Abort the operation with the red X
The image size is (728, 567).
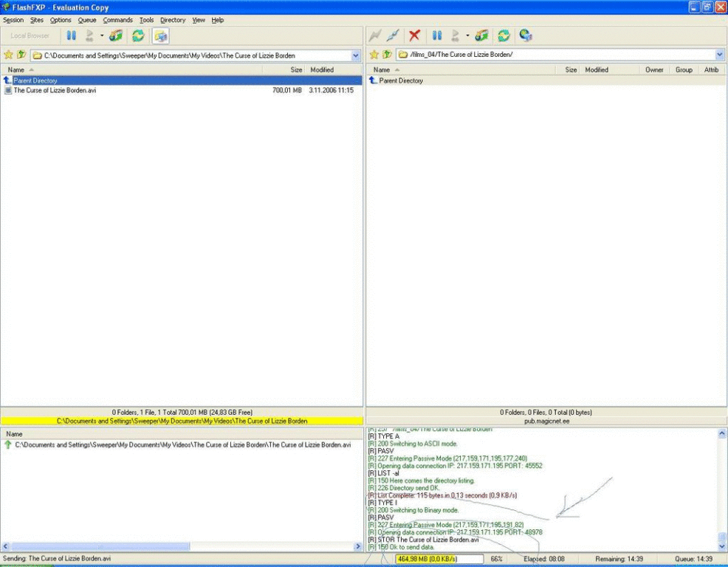(x=414, y=35)
